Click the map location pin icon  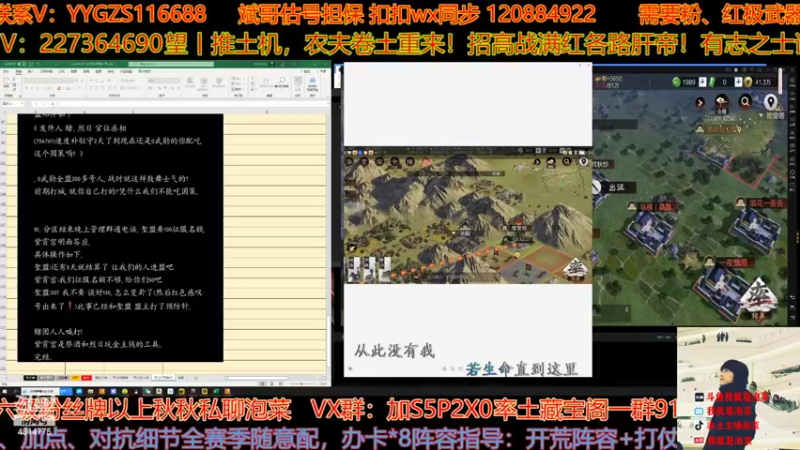(770, 102)
